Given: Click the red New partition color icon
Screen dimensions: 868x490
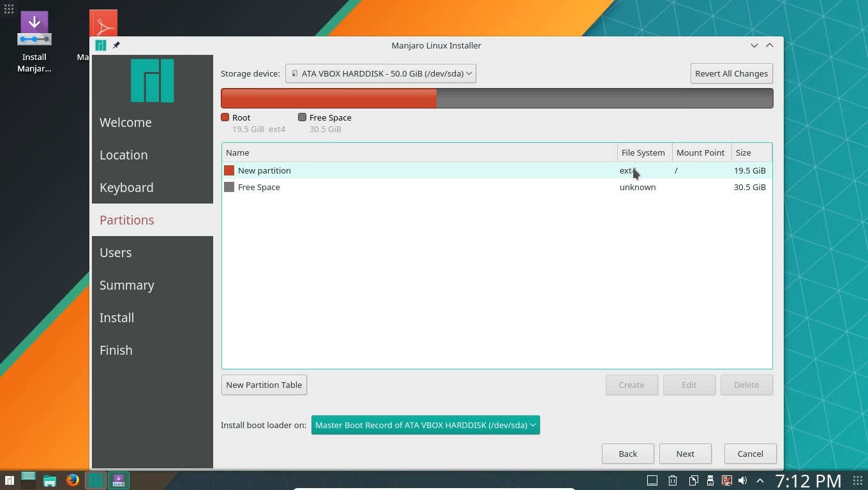Looking at the screenshot, I should 229,170.
